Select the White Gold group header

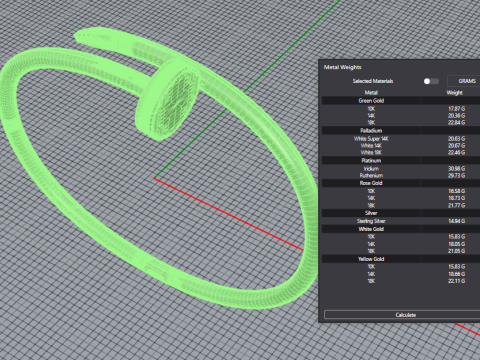point(401,229)
